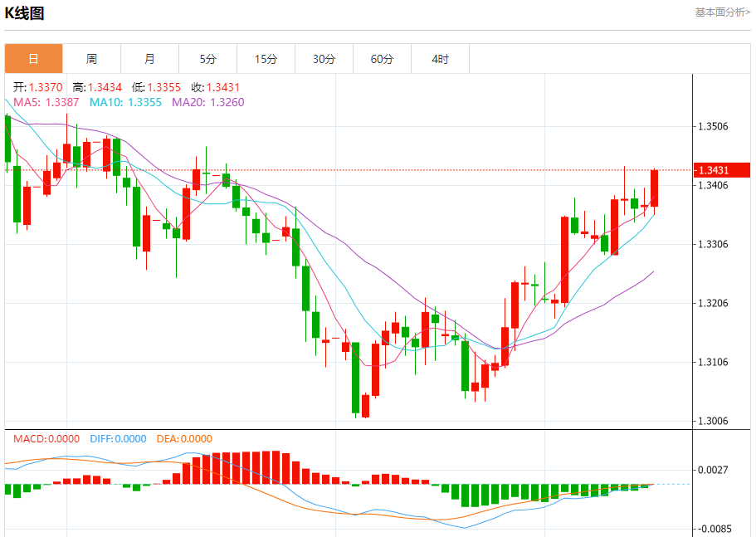Show the 30分 interval chart
This screenshot has height=537, width=756.
point(324,59)
